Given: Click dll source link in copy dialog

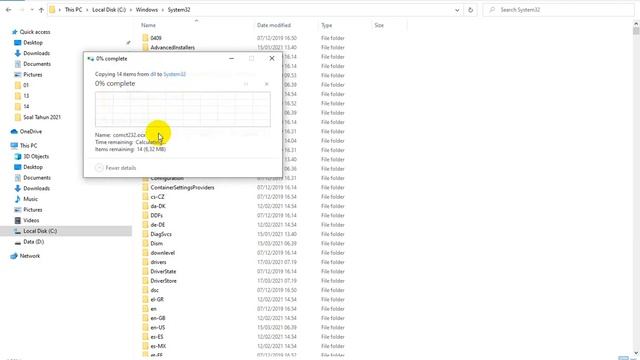Looking at the screenshot, I should [x=153, y=74].
